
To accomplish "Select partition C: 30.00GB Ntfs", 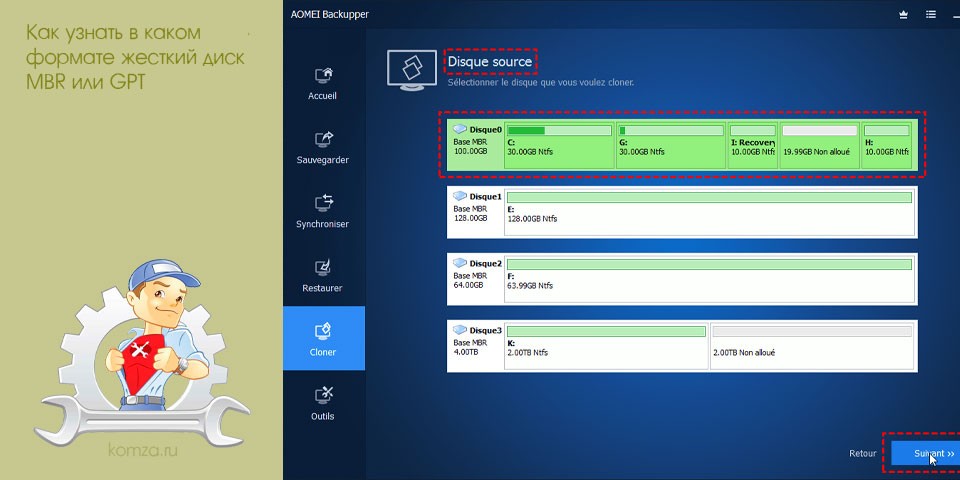I will coord(559,145).
